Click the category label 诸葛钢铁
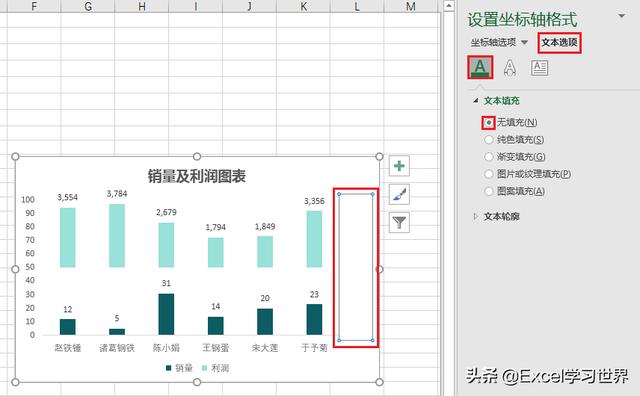 117,348
